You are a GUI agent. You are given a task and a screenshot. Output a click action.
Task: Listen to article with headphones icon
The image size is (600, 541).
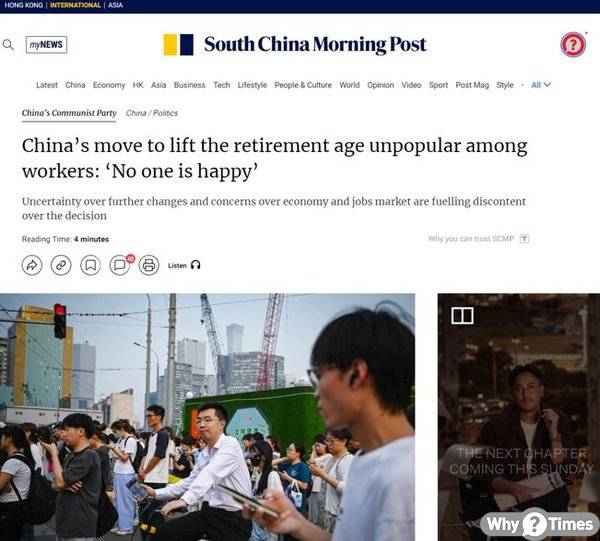[184, 265]
